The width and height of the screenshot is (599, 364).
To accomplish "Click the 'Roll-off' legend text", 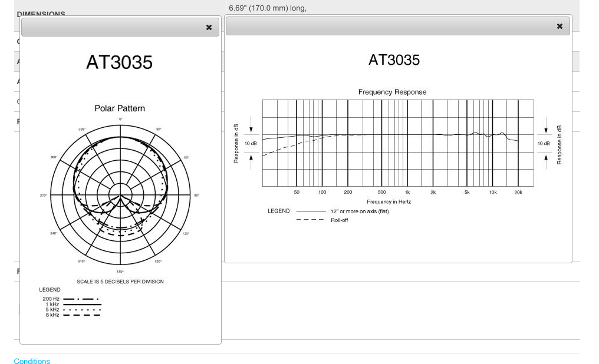I will pos(339,220).
